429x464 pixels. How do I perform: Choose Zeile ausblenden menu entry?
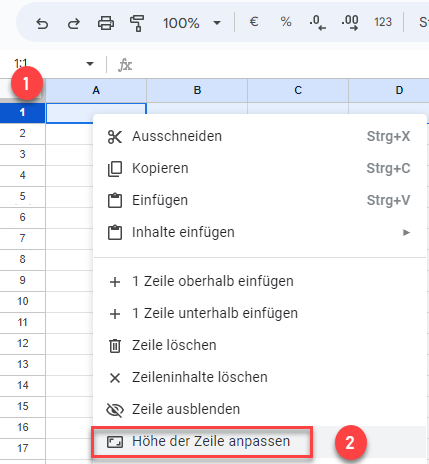(260, 410)
